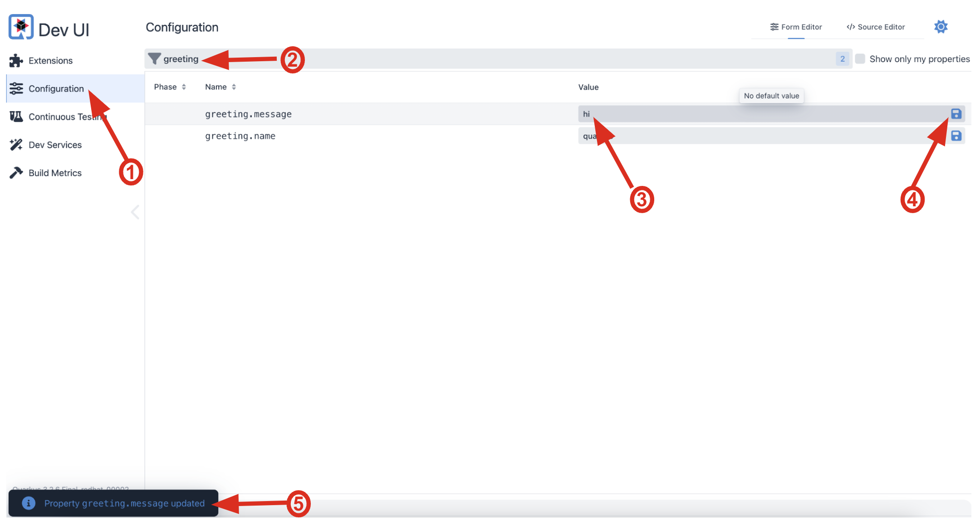Click the Build Metrics wrench icon
This screenshot has height=526, width=980.
pyautogui.click(x=17, y=173)
